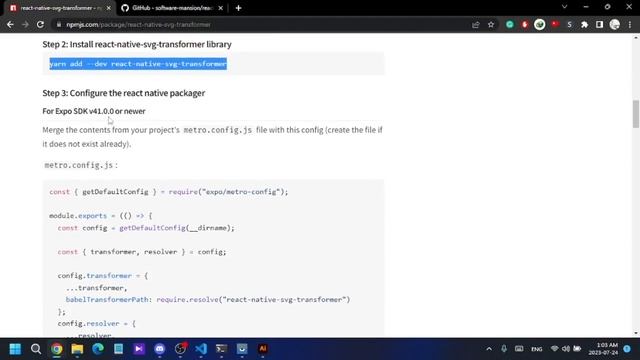Open a new browser tab
This screenshot has height=360, width=640.
coord(238,8)
